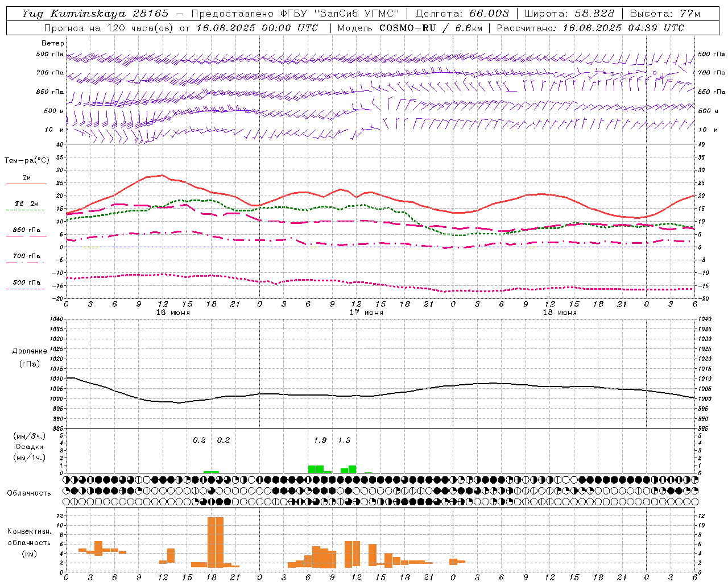This screenshot has height=582, width=728.
Task: Click the Долгота: 66.003 value
Action: (462, 14)
